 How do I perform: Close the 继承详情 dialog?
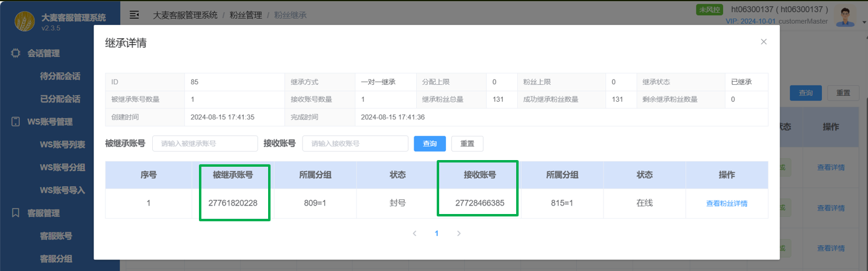pos(764,42)
